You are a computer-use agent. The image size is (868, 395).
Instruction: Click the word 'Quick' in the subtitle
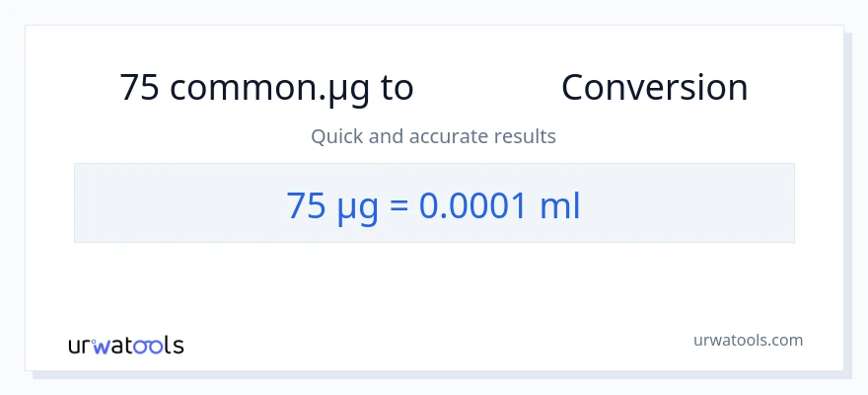tap(336, 136)
